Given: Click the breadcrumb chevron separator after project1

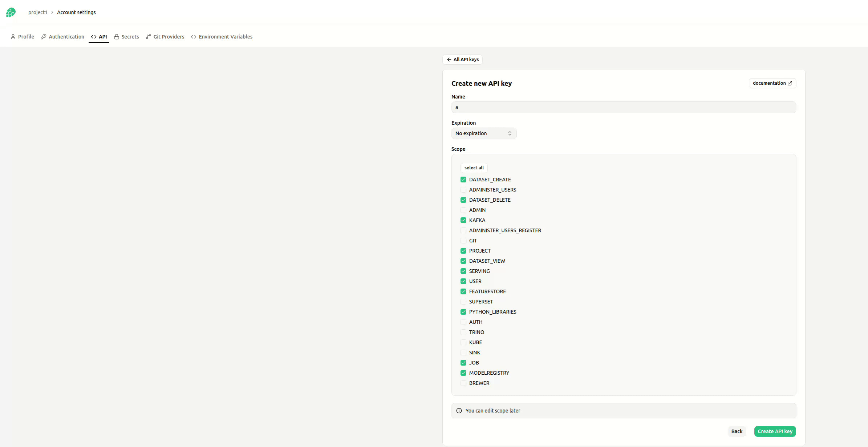Looking at the screenshot, I should (52, 12).
